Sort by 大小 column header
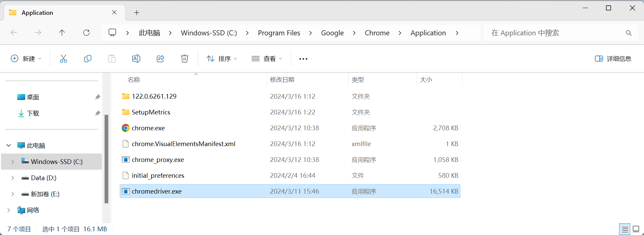 [x=426, y=80]
